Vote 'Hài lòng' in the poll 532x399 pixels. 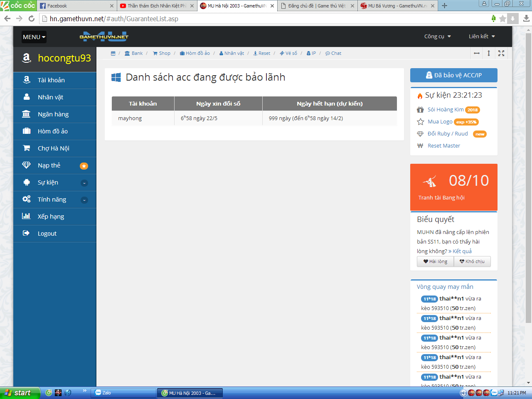(435, 261)
